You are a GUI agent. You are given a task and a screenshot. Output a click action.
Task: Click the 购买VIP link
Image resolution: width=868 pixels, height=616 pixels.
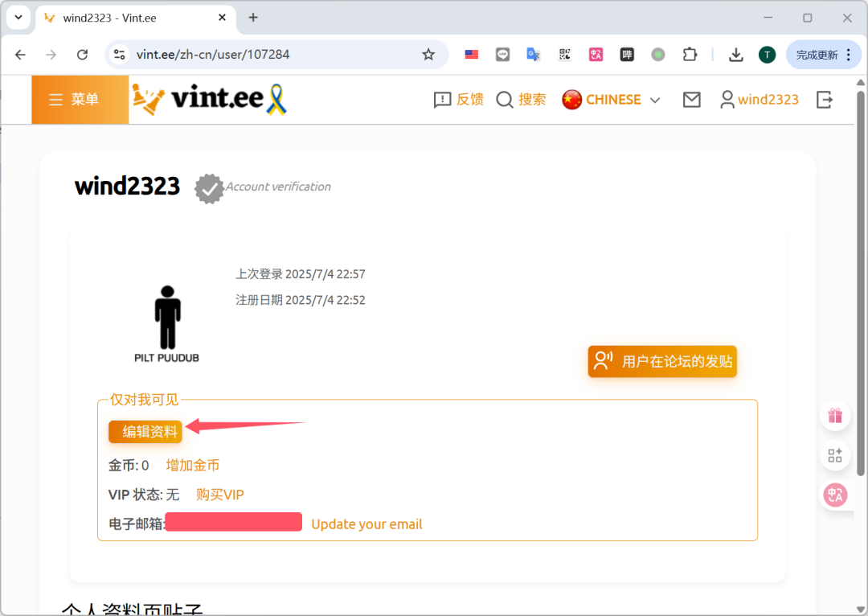(219, 495)
